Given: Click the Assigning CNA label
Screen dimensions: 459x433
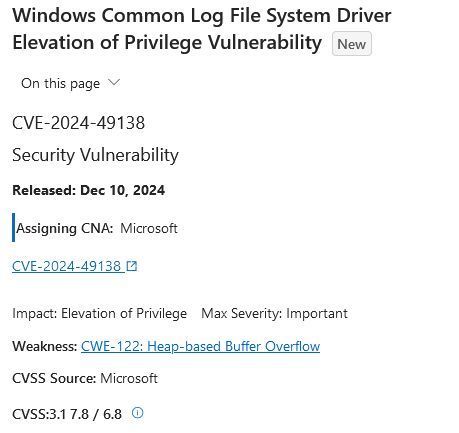Looking at the screenshot, I should (65, 229).
